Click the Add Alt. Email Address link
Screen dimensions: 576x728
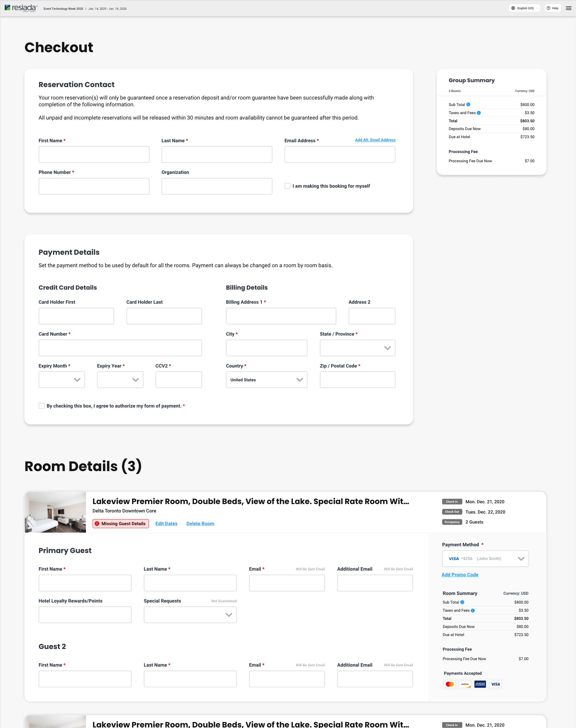[x=375, y=140]
